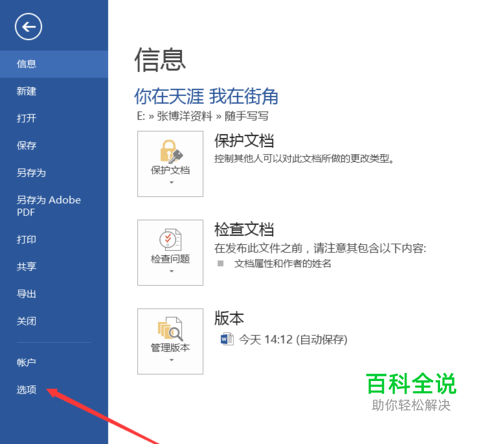This screenshot has width=500, height=444.
Task: Expand the 管理版本 dropdown arrow
Action: click(x=171, y=360)
